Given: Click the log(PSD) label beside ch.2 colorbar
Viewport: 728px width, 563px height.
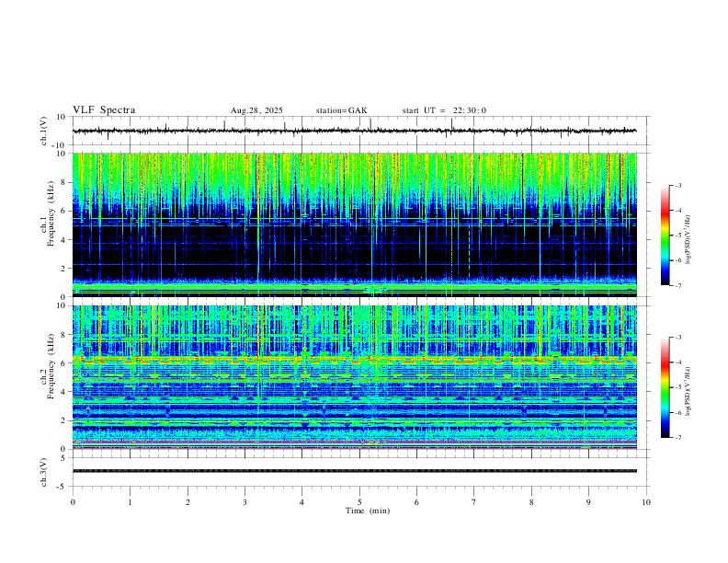Looking at the screenshot, I should coord(688,391).
